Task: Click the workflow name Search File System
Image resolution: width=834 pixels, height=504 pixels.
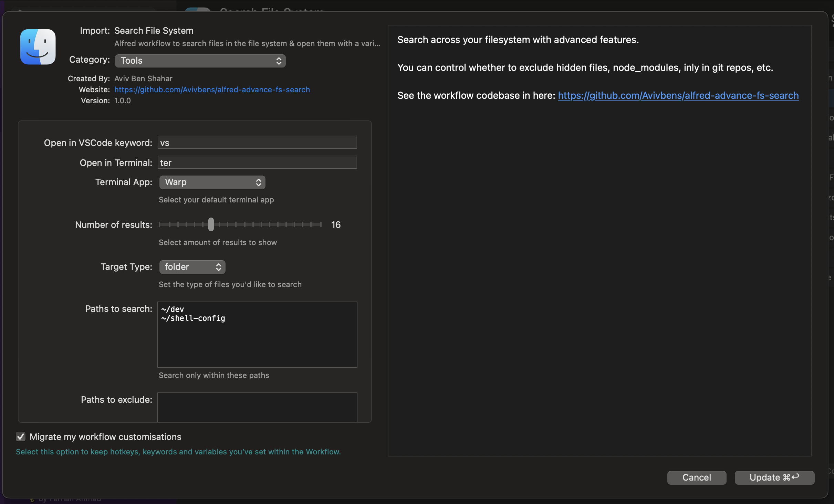Action: [x=154, y=31]
